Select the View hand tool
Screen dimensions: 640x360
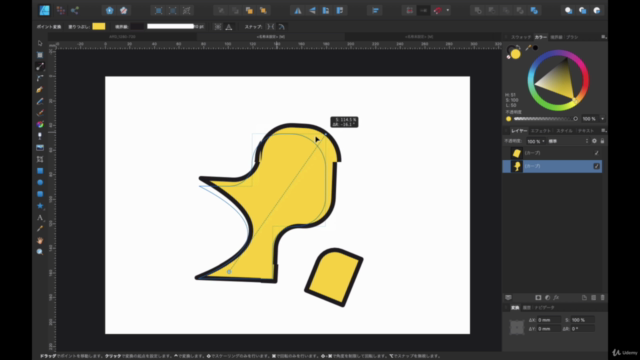tap(40, 240)
